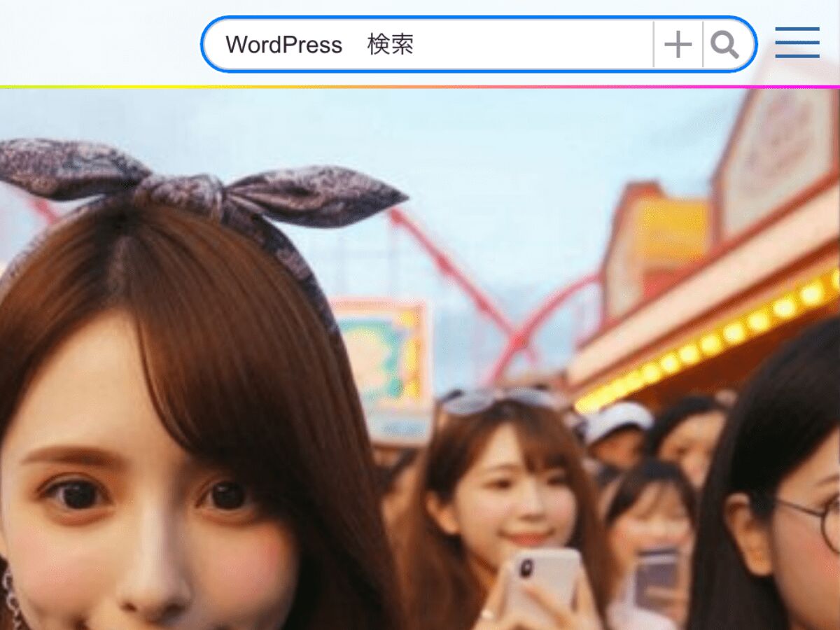The image size is (840, 630).
Task: Focus the search field containing "WordPress 検索"
Action: [428, 45]
